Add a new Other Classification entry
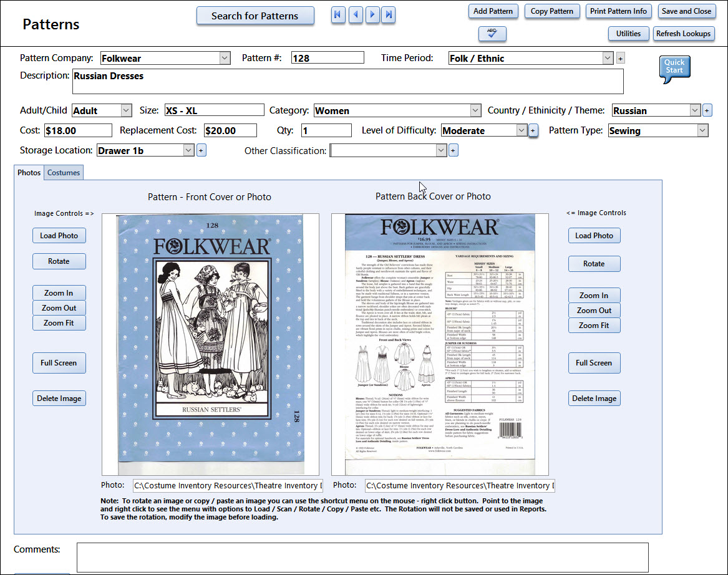728x575 pixels. [x=453, y=150]
